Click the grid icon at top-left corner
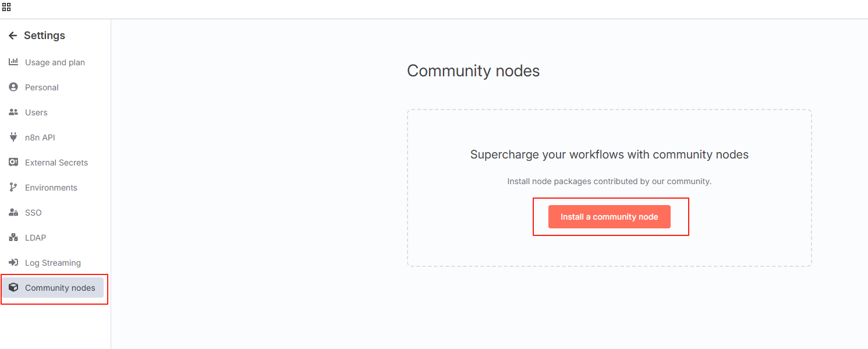Screen dimensions: 868x349 pyautogui.click(x=6, y=8)
